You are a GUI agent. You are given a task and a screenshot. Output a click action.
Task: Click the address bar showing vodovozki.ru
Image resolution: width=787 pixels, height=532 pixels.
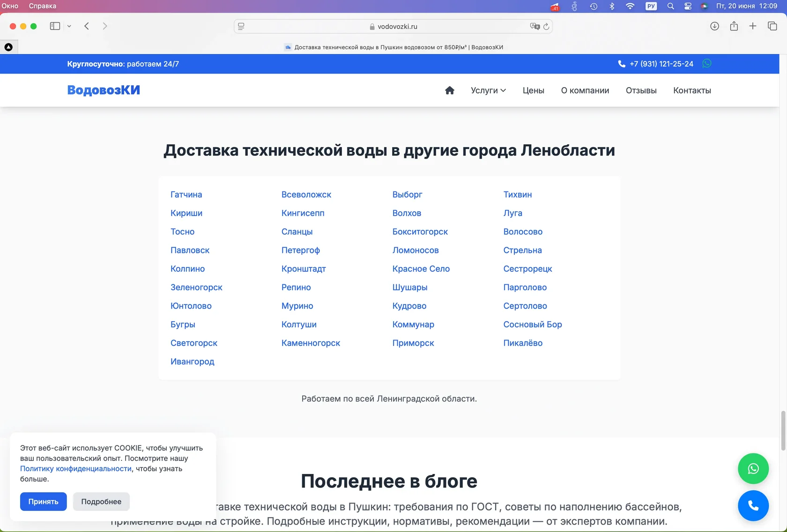(393, 26)
